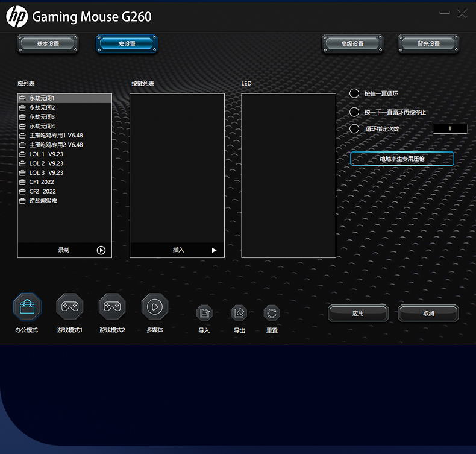This screenshot has height=454, width=476.
Task: Select macro 永劫无间1 in list
Action: [x=64, y=98]
